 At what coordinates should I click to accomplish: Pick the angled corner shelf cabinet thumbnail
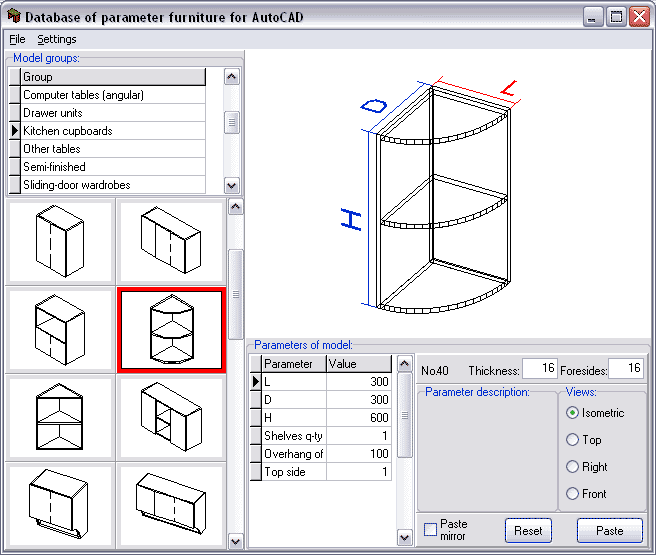point(60,416)
